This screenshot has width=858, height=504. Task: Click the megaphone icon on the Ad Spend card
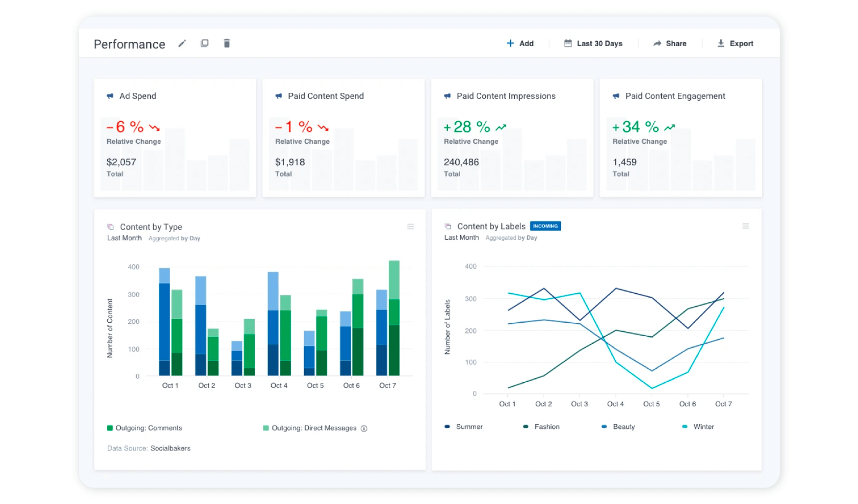(x=110, y=96)
